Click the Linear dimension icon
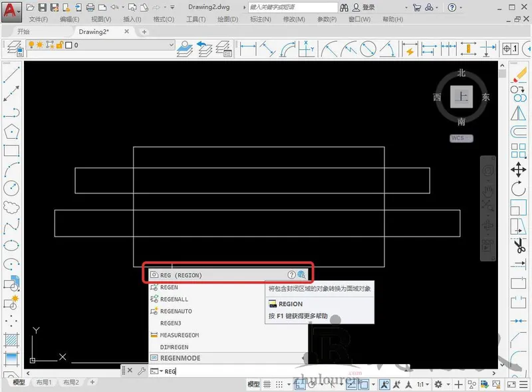This screenshot has height=392, width=532. click(247, 49)
